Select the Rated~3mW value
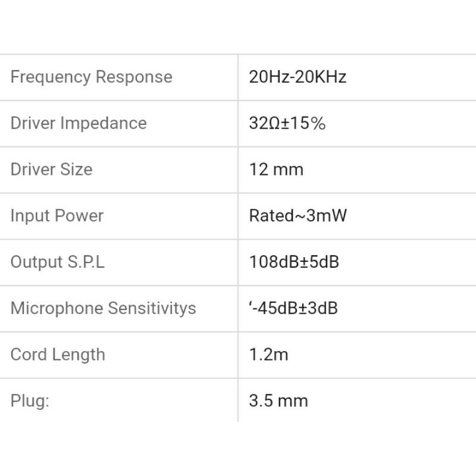 tap(297, 215)
